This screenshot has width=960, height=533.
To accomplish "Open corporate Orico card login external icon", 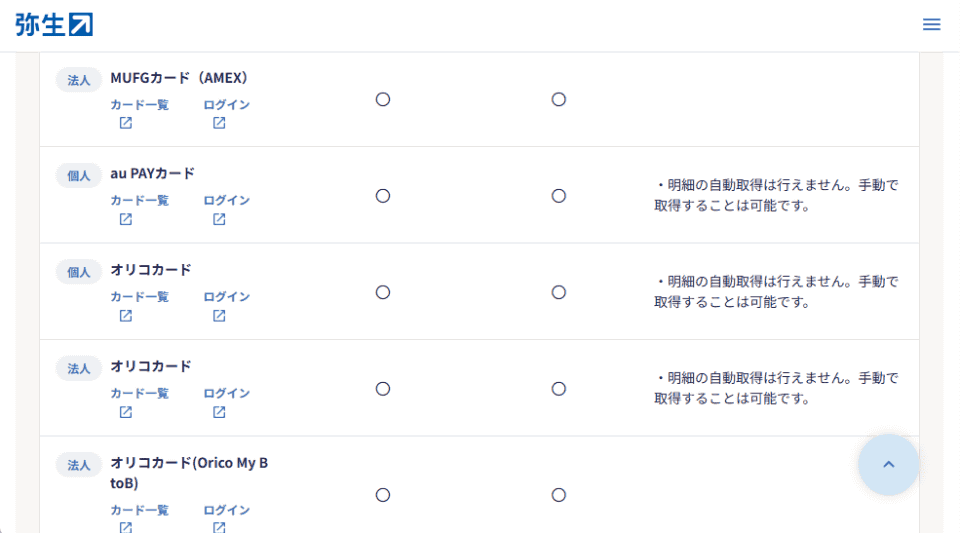I will coord(219,412).
